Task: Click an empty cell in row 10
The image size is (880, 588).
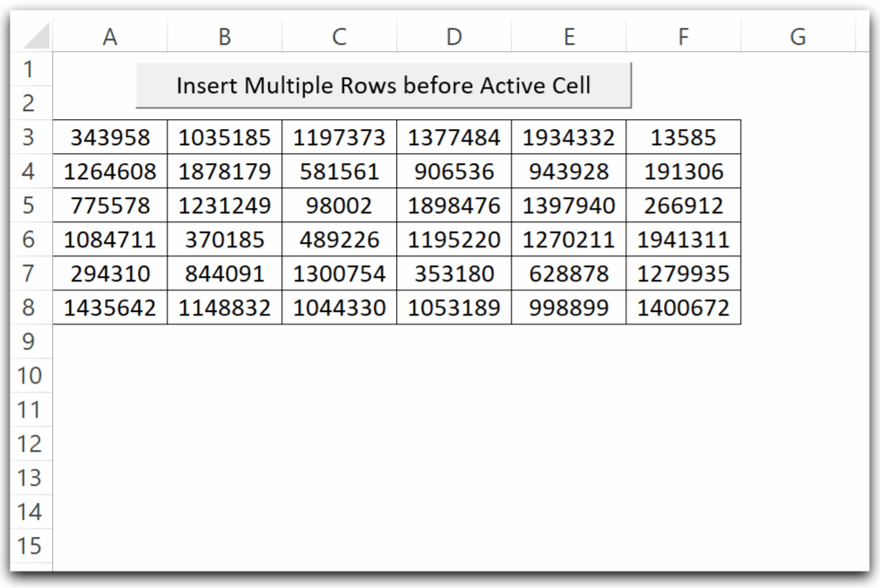Action: click(x=339, y=376)
